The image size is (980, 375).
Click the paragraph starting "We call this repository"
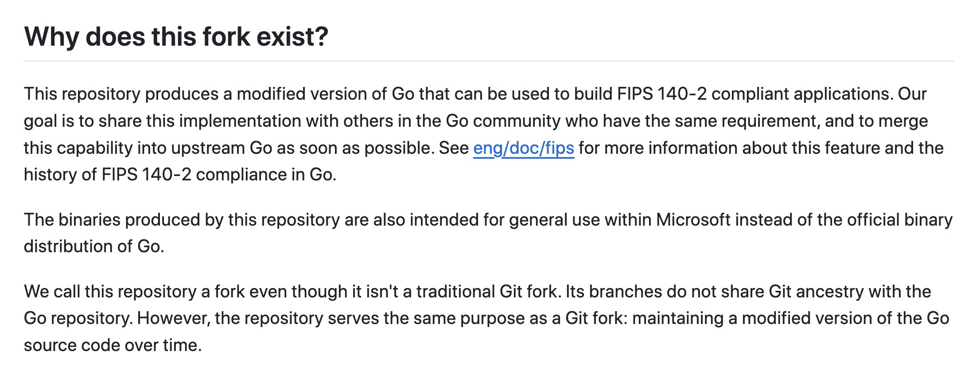pyautogui.click(x=486, y=318)
